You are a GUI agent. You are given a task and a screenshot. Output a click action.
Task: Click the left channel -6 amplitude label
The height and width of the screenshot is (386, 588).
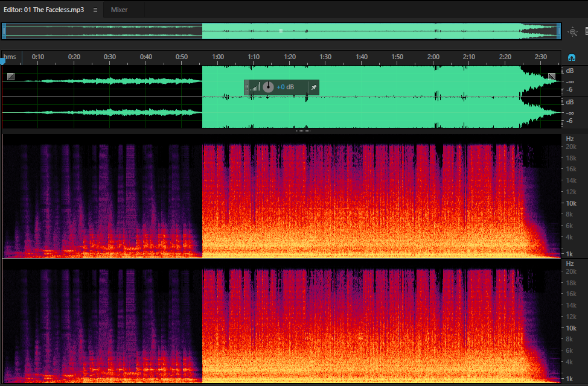569,90
